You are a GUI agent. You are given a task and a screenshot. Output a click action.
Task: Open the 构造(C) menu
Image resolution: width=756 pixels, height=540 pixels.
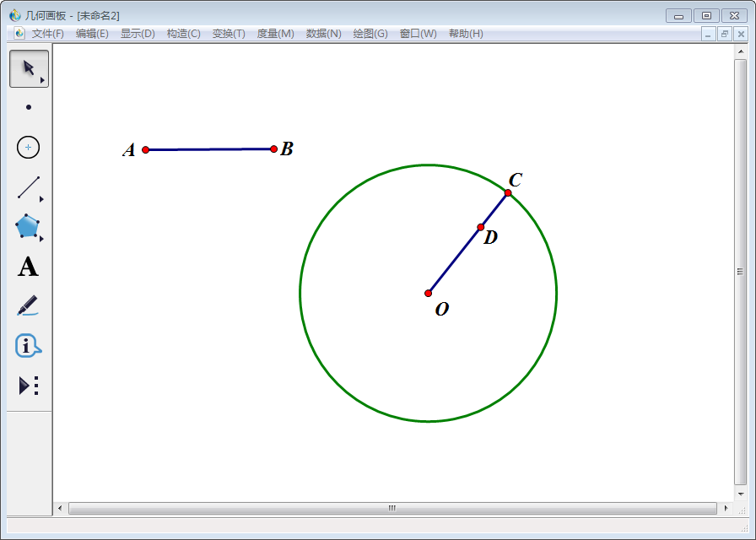183,34
